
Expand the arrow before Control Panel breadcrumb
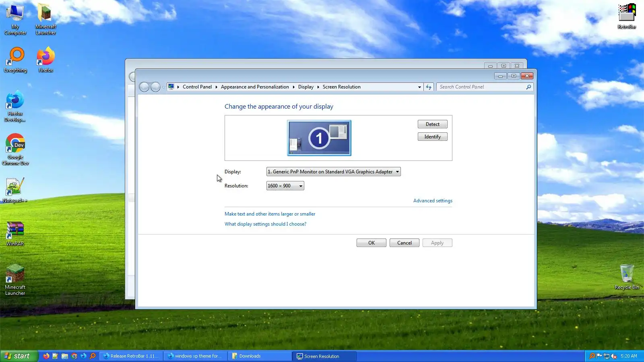point(178,87)
